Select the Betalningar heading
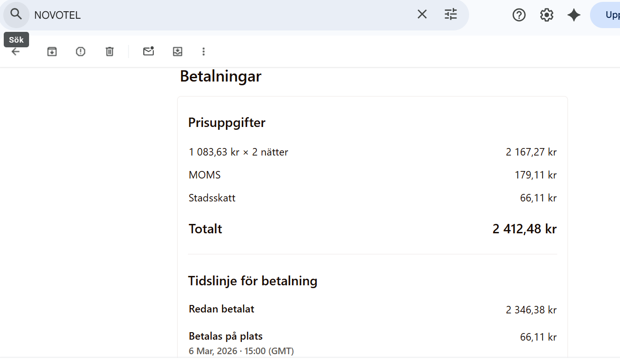 (x=221, y=76)
